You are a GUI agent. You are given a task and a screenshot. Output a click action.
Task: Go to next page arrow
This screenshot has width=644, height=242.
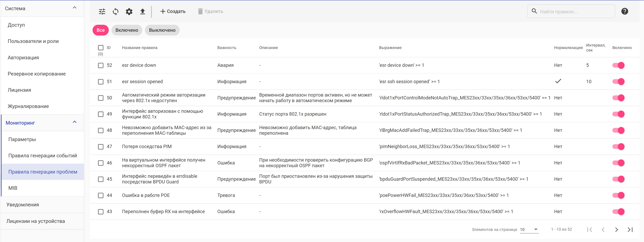(x=617, y=230)
